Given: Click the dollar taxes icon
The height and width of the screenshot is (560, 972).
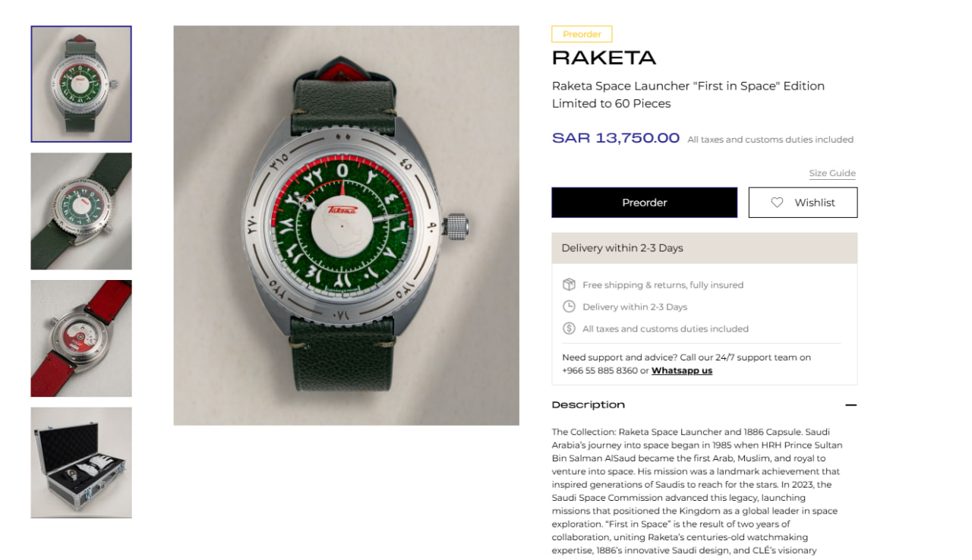Looking at the screenshot, I should click(x=569, y=329).
